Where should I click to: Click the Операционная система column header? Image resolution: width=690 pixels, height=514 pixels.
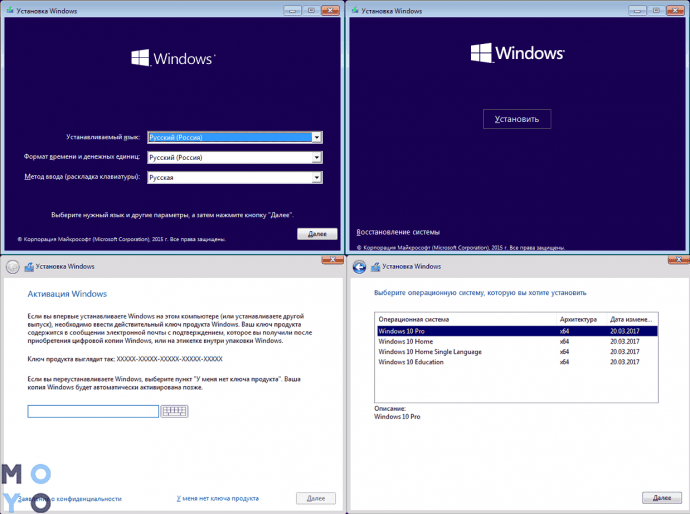pyautogui.click(x=466, y=319)
